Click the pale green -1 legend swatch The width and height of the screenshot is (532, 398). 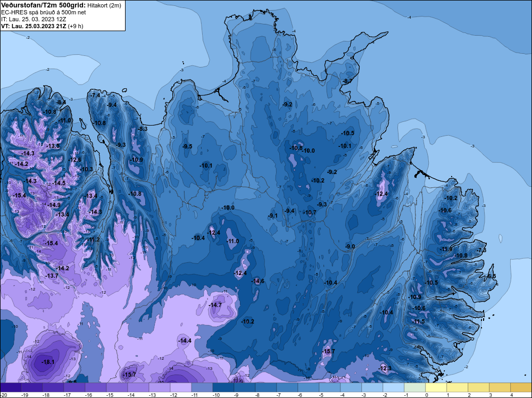click(x=415, y=388)
